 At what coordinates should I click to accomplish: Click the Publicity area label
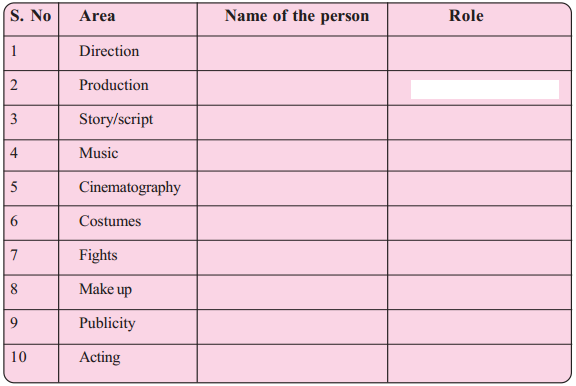107,323
